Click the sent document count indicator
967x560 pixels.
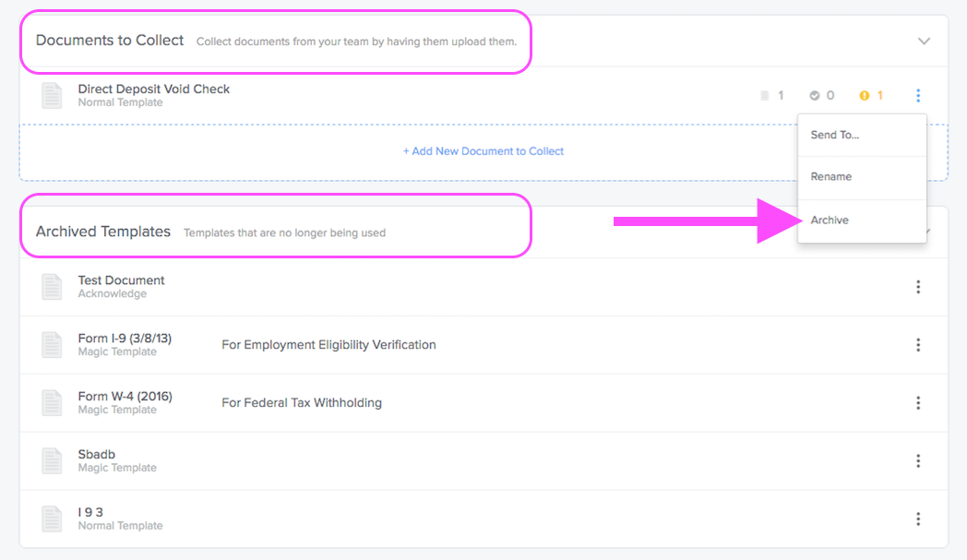tap(772, 96)
